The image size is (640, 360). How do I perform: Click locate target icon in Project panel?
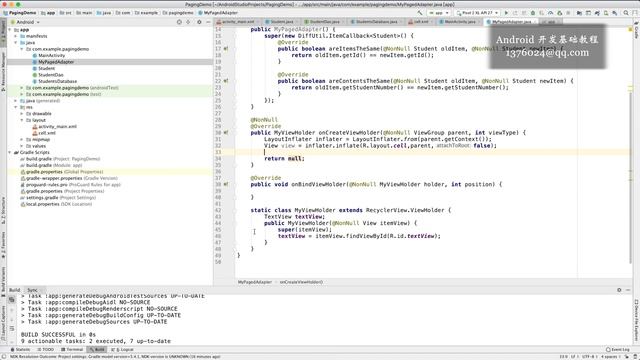(179, 22)
